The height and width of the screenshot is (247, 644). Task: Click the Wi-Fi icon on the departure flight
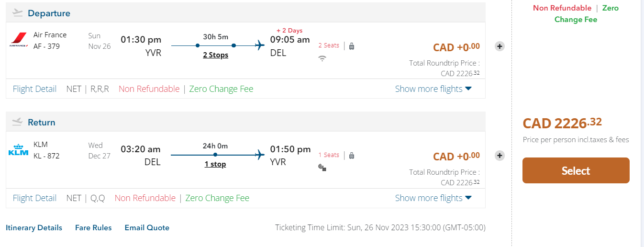click(322, 58)
